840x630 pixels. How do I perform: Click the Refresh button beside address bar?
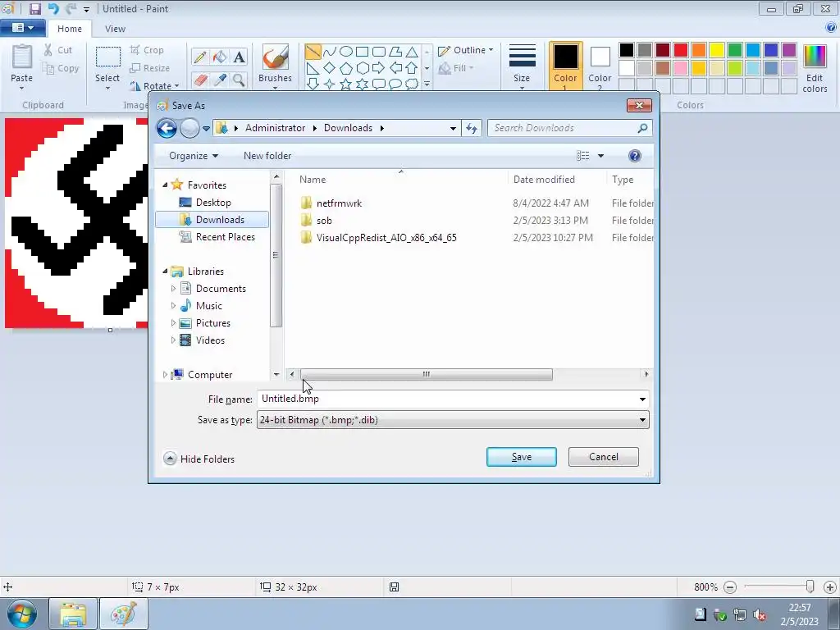[472, 128]
